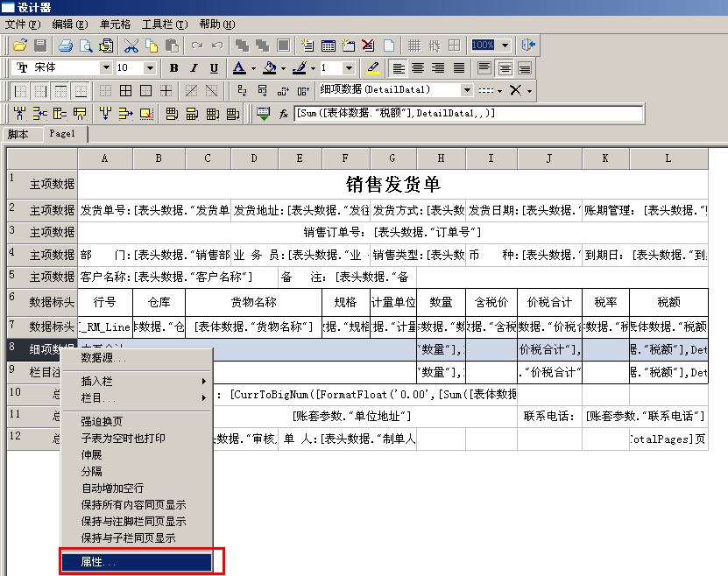Open the 帮助(H) menu
Viewport: 728px width, 576px height.
point(217,25)
